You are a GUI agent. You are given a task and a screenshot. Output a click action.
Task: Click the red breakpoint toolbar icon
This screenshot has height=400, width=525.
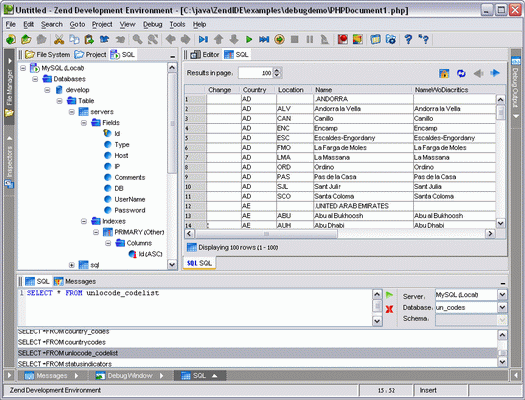pyautogui.click(x=342, y=39)
